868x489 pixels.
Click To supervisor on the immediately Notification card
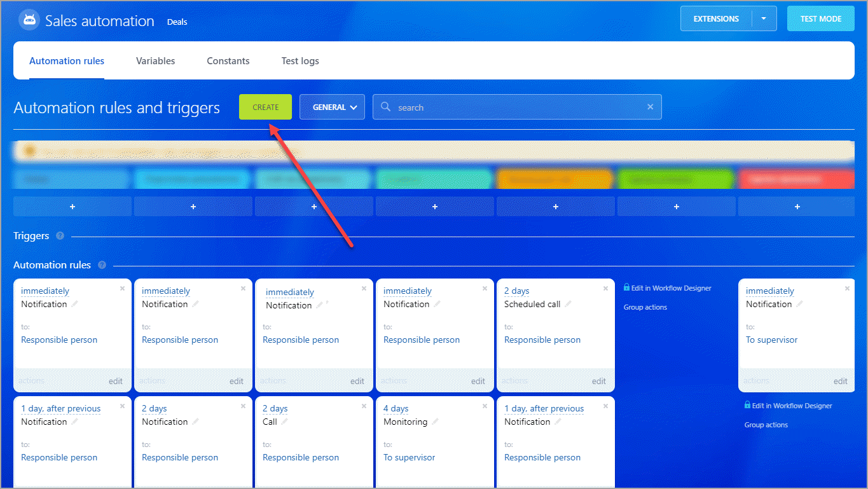point(771,340)
